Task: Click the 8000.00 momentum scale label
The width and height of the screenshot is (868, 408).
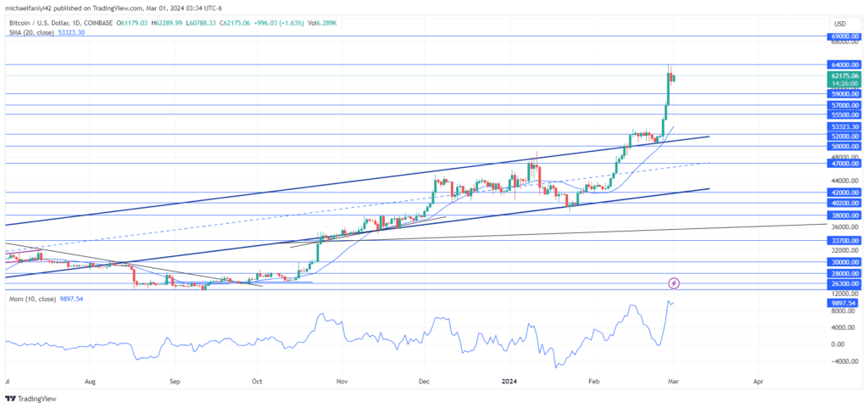Action: [x=845, y=311]
